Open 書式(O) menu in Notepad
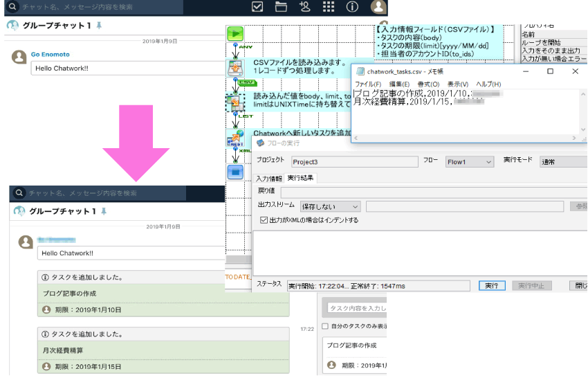 click(428, 84)
